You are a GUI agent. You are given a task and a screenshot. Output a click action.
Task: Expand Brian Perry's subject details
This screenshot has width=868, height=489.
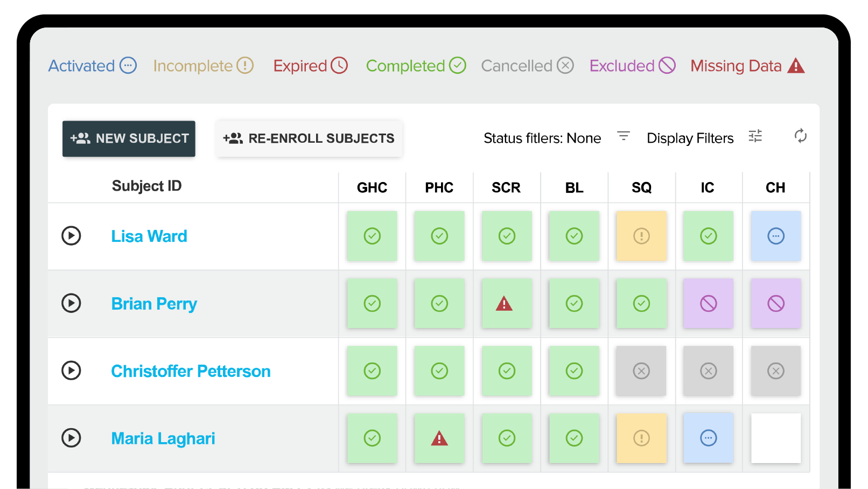click(x=71, y=303)
